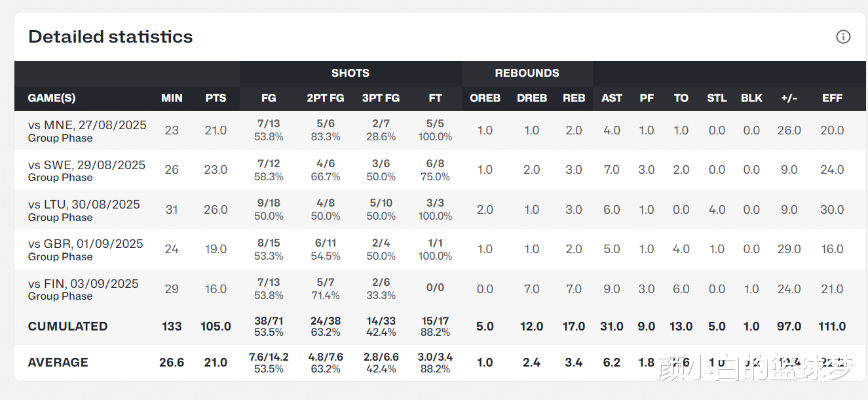Open the vs LTU, 30/08/2025 game
Screen dimensions: 868x400
pos(84,204)
